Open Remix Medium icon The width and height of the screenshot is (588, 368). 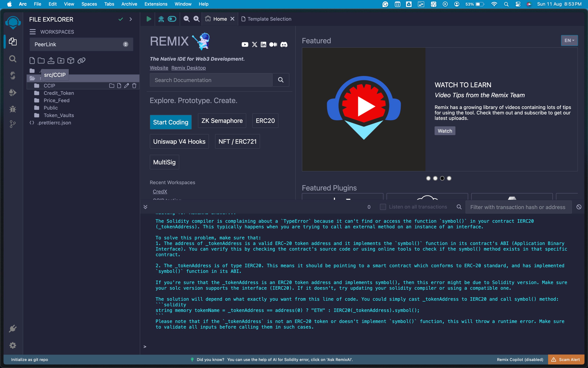(273, 45)
